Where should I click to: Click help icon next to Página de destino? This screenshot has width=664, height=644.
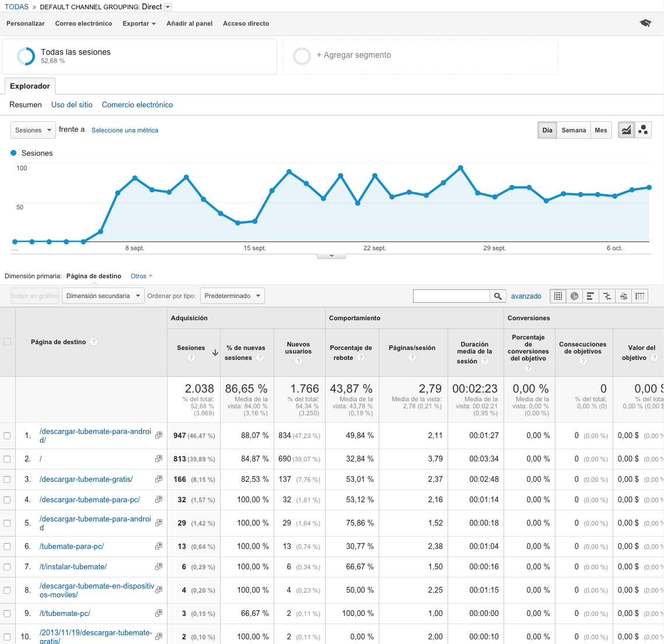coord(94,342)
